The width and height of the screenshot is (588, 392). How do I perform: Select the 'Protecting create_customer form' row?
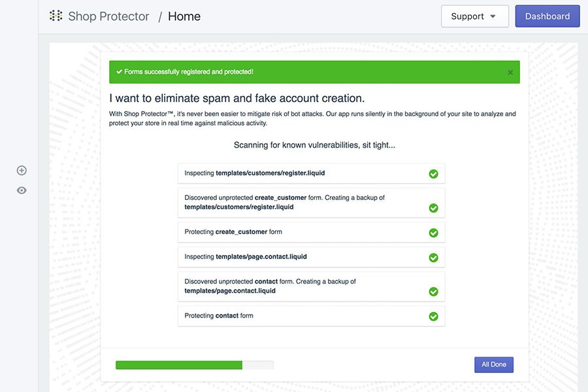[x=311, y=232]
